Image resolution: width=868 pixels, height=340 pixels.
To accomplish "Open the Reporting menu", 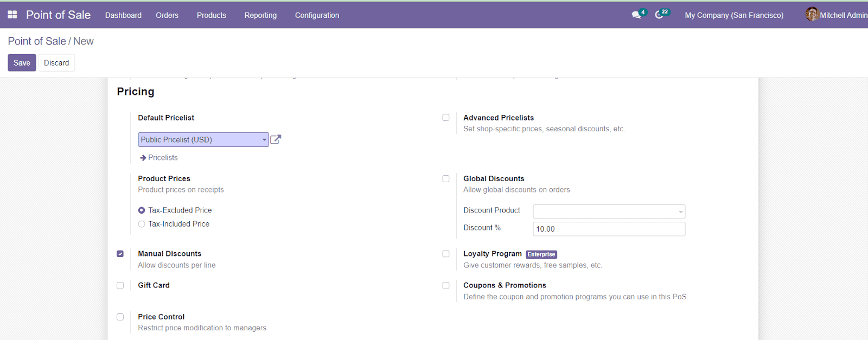I will click(x=260, y=15).
